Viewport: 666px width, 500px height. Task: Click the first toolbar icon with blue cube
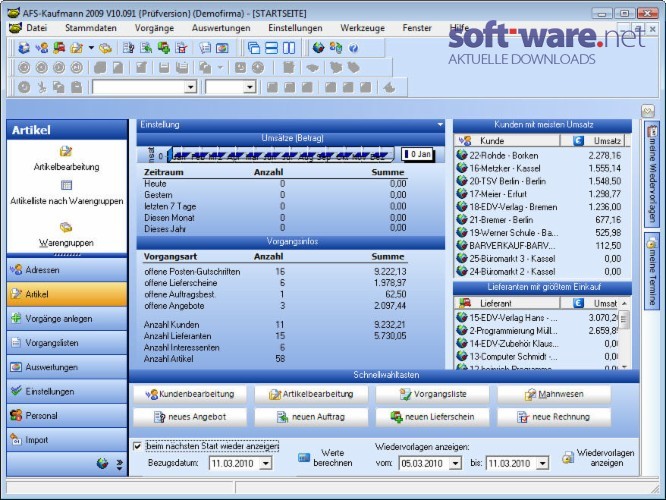24,48
